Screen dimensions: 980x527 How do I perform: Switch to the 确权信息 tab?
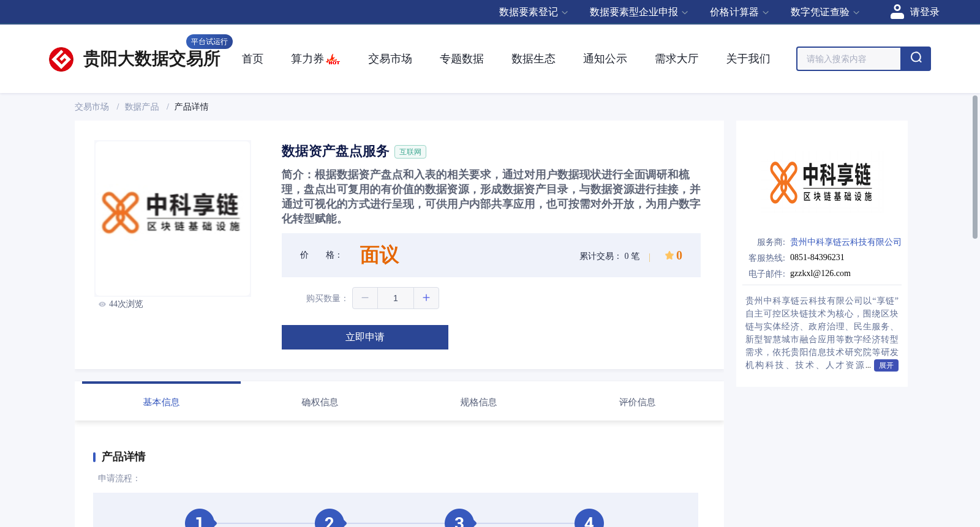[320, 402]
